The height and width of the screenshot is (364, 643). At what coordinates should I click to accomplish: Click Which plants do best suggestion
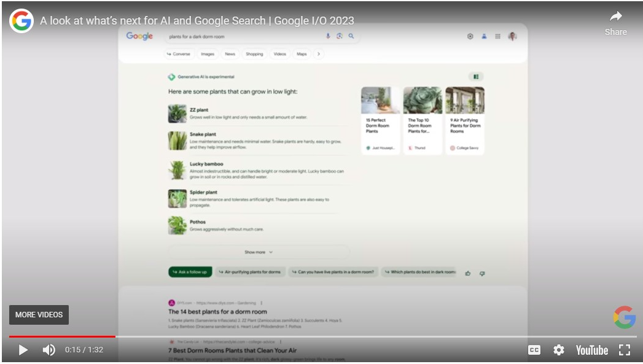coord(419,272)
